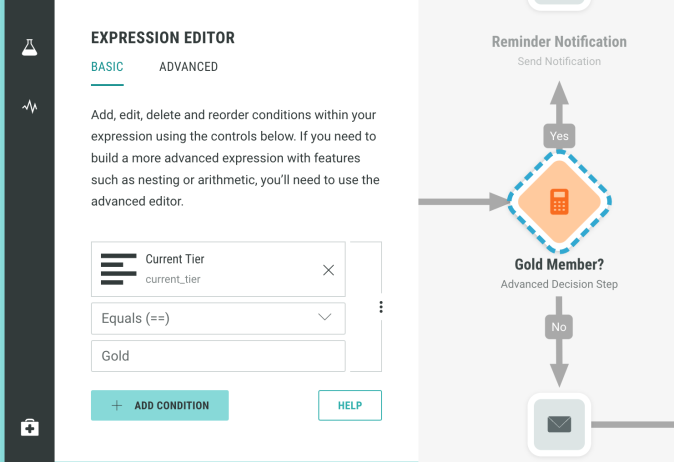
Task: Click the Reminder Notification step title
Action: (559, 42)
